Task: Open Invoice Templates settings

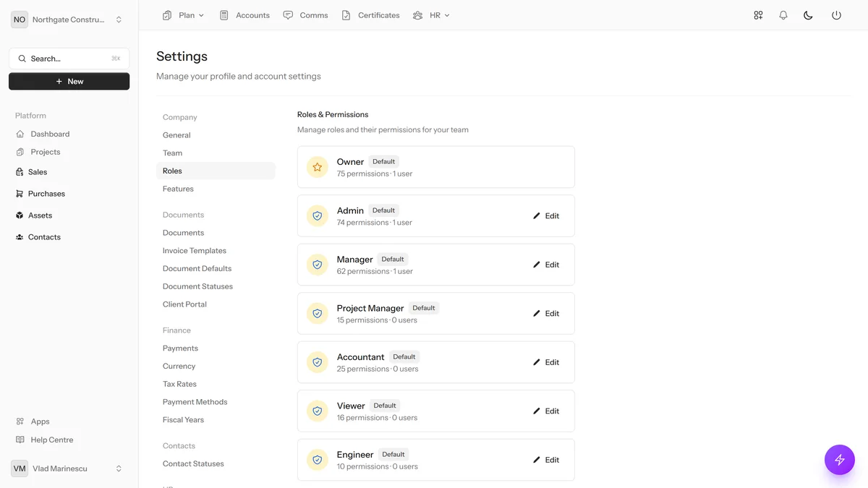Action: point(216,251)
